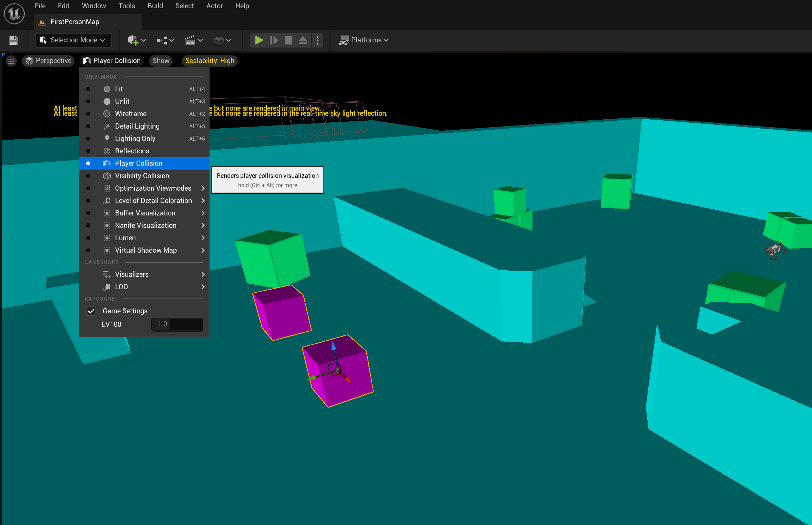
Task: Open the Selection Mode dropdown
Action: click(x=73, y=40)
